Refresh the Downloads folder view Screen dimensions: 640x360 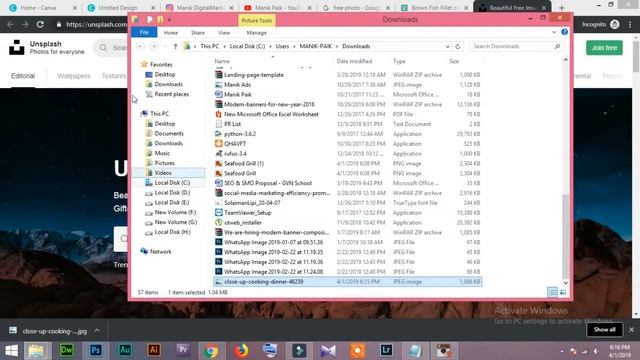[458, 47]
